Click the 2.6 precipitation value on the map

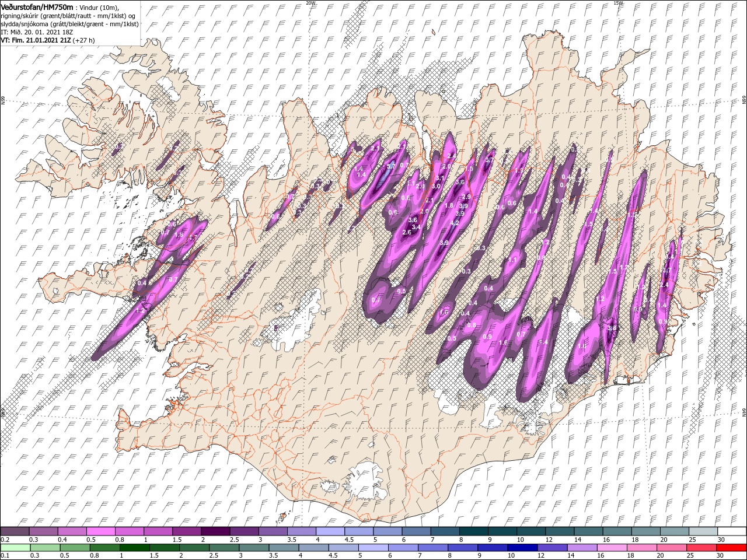tap(407, 232)
